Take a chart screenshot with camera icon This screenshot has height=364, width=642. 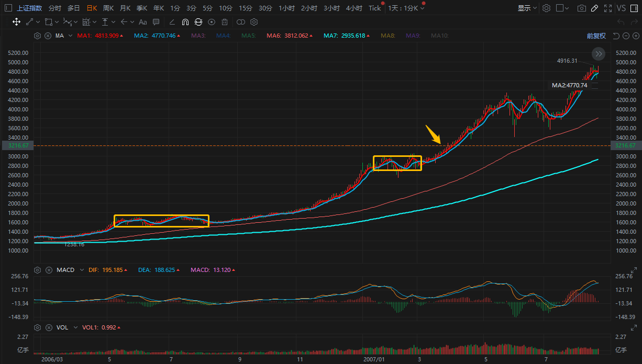click(x=581, y=8)
